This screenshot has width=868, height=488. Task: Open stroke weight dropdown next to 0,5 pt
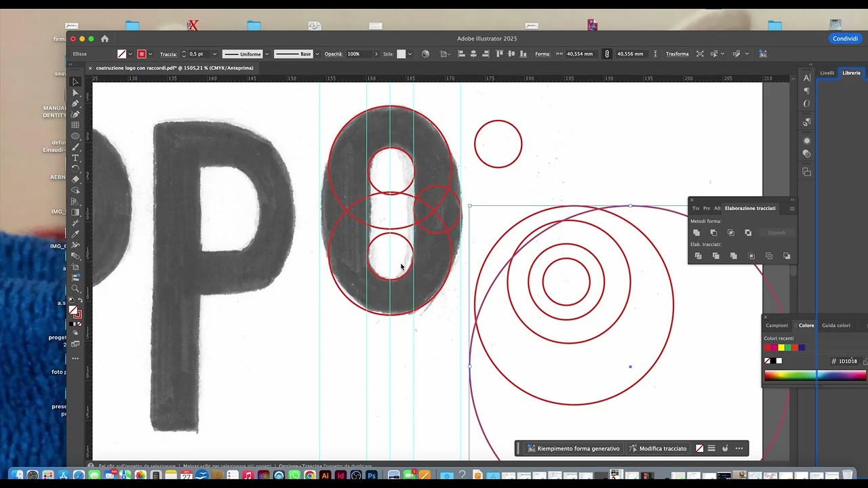[x=214, y=54]
